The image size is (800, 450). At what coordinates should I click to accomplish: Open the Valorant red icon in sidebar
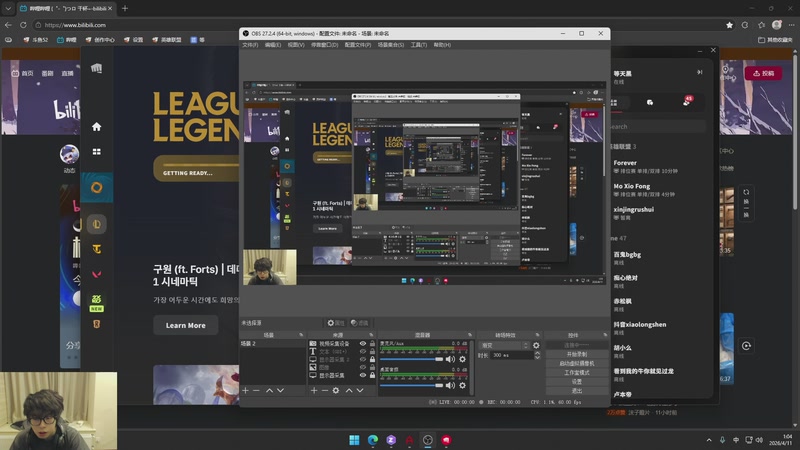click(x=96, y=274)
